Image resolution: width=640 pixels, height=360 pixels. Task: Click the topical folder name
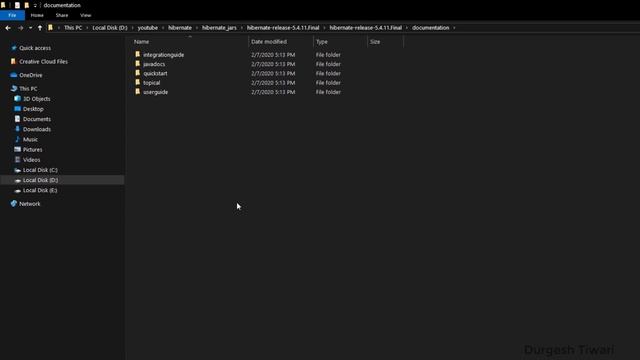pos(151,83)
